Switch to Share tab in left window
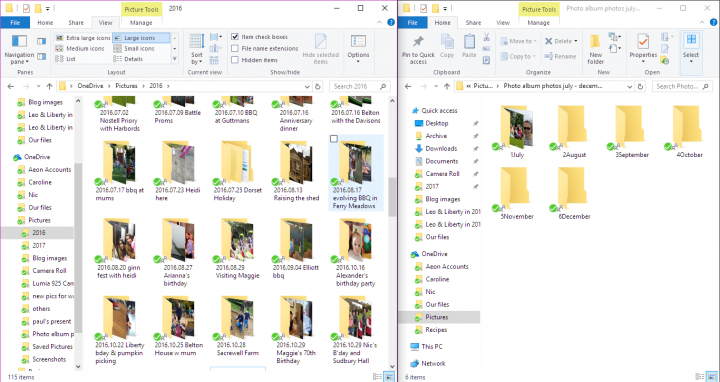 76,22
